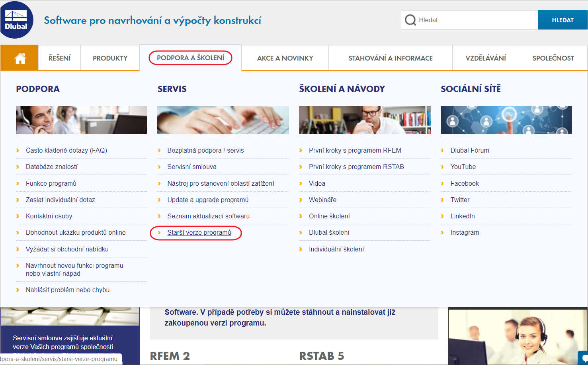Click the Dlubal logo in the top corner
The image size is (588, 365).
[x=17, y=19]
